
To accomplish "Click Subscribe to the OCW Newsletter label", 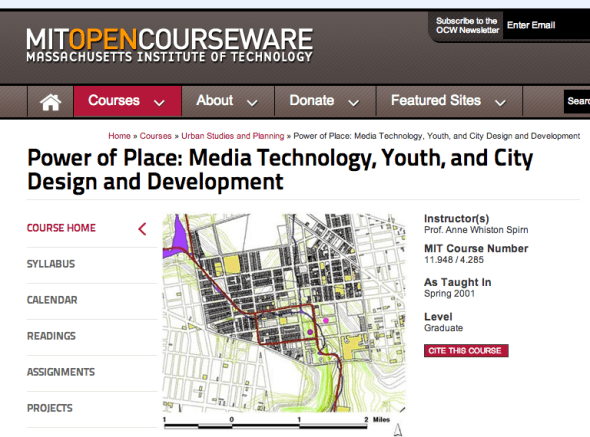I will tap(467, 26).
